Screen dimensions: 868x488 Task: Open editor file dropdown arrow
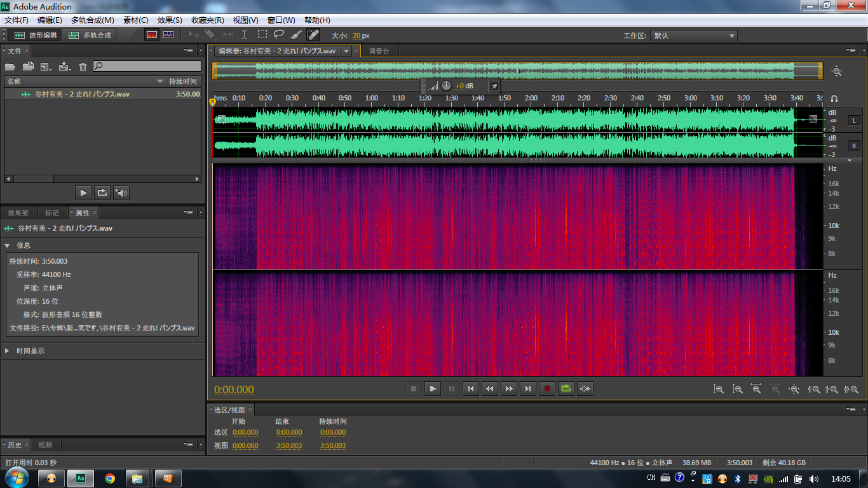(x=346, y=51)
